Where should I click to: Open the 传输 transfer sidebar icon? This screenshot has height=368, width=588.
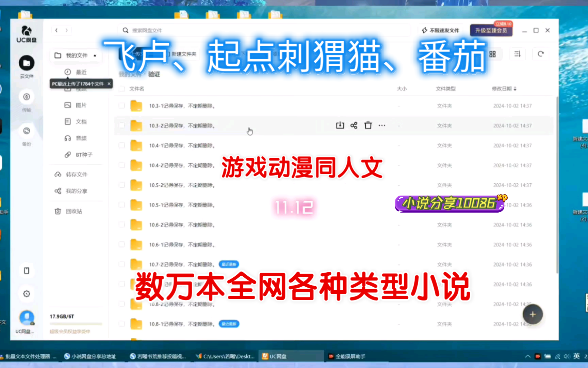(27, 97)
